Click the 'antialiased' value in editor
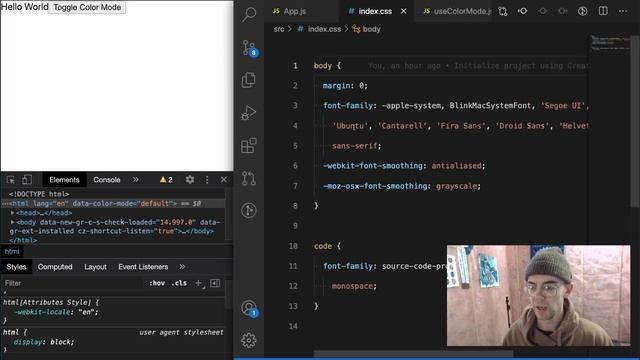Screen dimensions: 640x360 tap(456, 166)
